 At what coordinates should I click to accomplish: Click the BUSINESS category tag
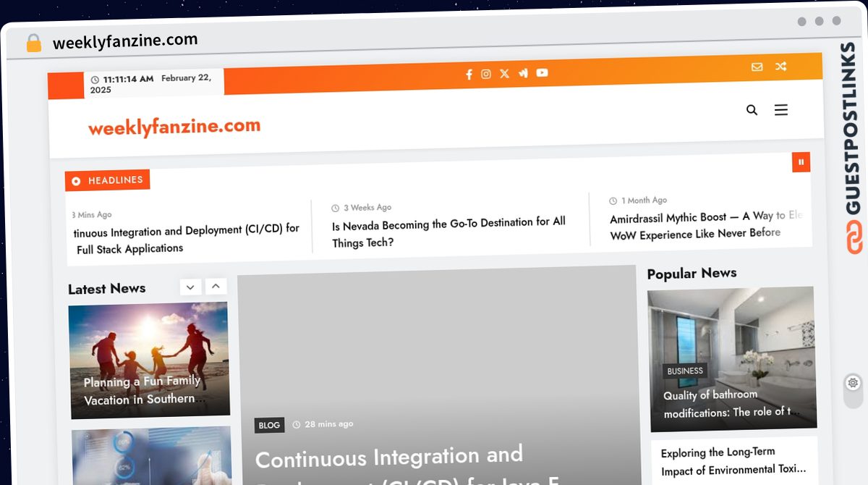tap(685, 371)
